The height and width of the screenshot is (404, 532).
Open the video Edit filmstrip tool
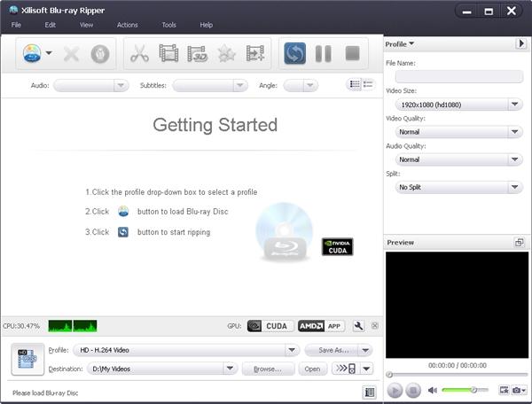pos(168,53)
